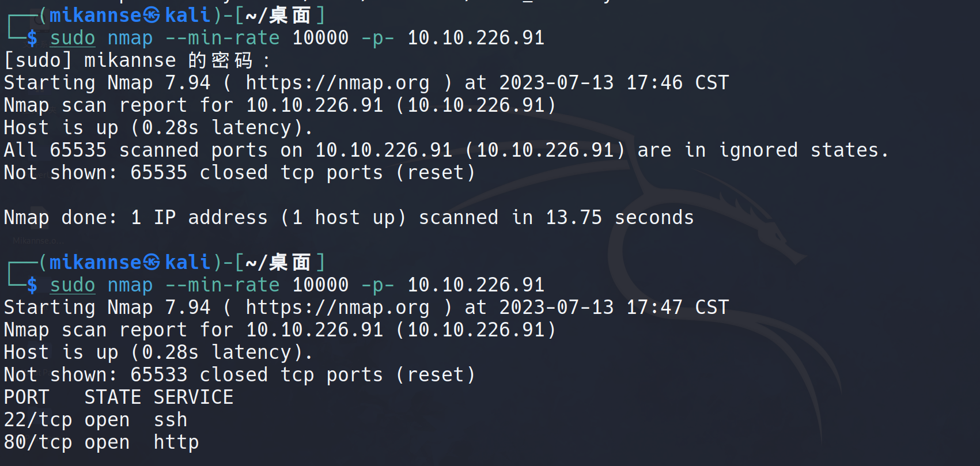Select the 22/tcp open ssh result line
This screenshot has width=980, height=466.
[96, 420]
